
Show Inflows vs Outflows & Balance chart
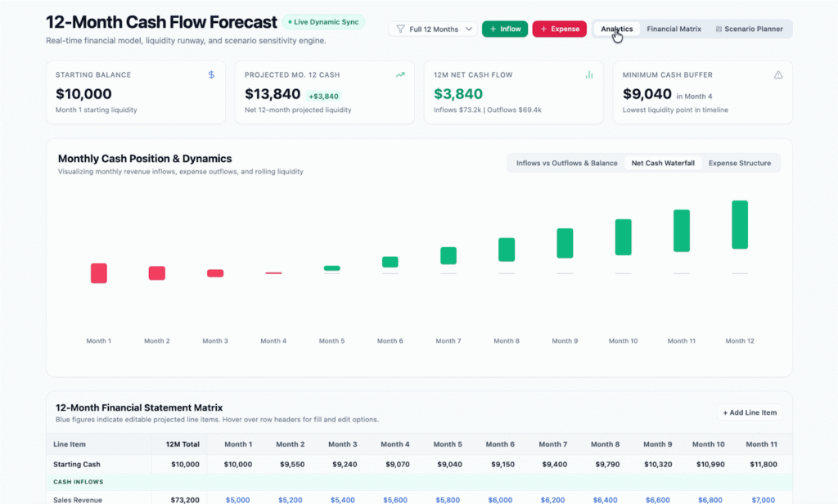click(566, 163)
